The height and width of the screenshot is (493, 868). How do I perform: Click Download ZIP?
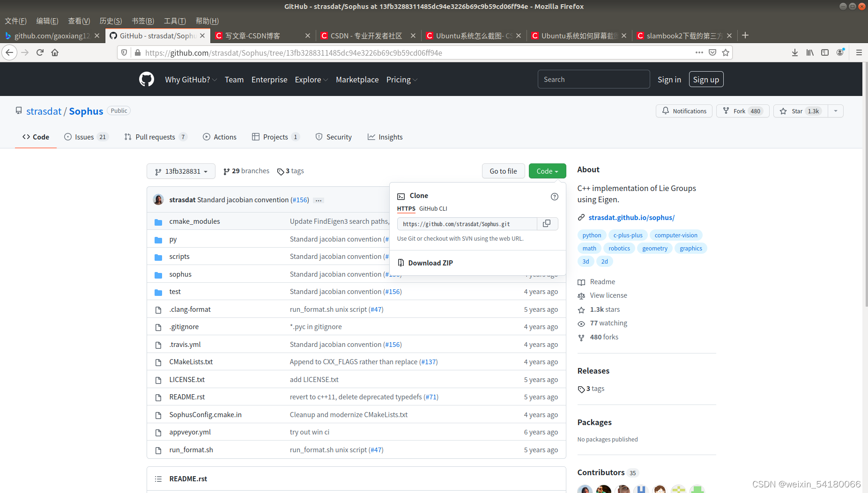pos(430,263)
